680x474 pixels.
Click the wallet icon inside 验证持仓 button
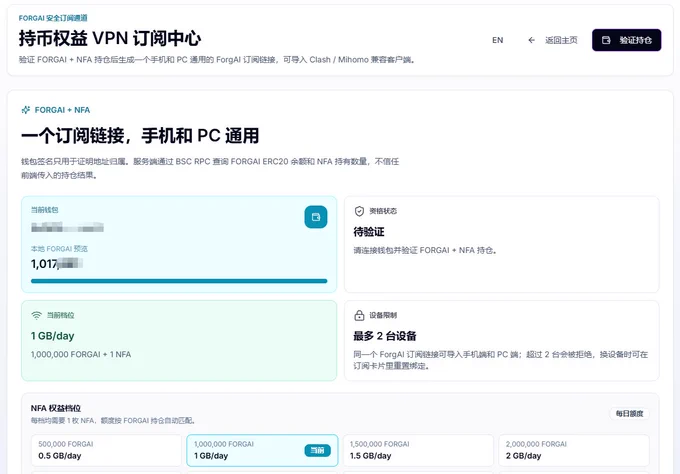coord(606,40)
